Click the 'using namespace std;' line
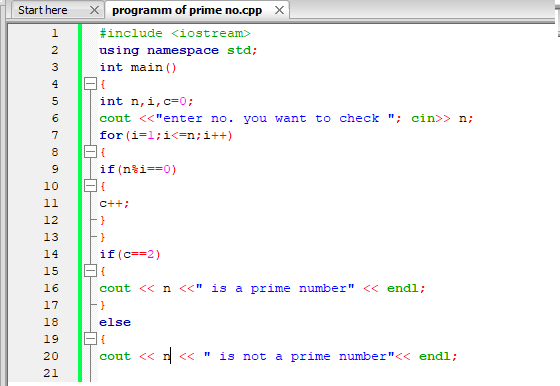The height and width of the screenshot is (386, 560). (x=178, y=50)
